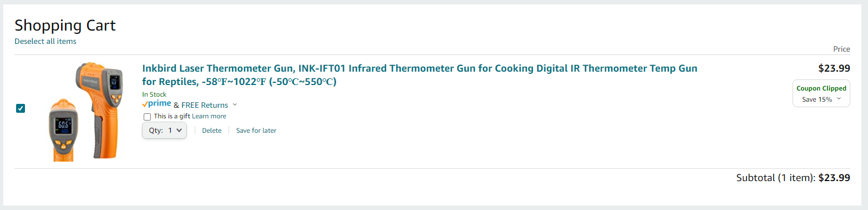This screenshot has width=868, height=210.
Task: Click the Coupon Clipped badge
Action: click(x=821, y=88)
